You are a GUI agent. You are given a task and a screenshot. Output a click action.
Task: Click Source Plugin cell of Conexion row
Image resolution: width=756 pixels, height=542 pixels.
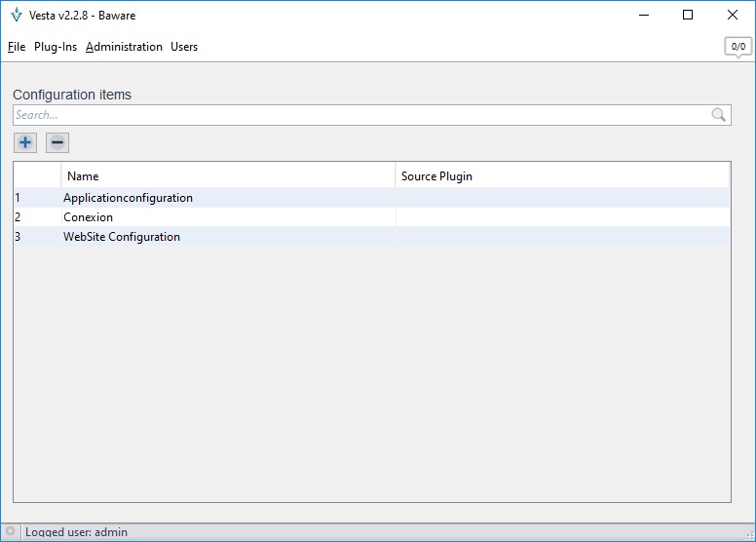click(x=562, y=217)
